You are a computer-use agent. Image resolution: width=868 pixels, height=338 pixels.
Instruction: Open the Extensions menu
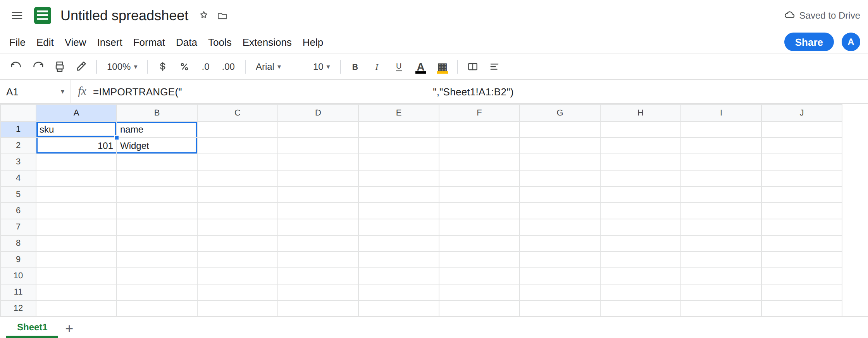267,42
